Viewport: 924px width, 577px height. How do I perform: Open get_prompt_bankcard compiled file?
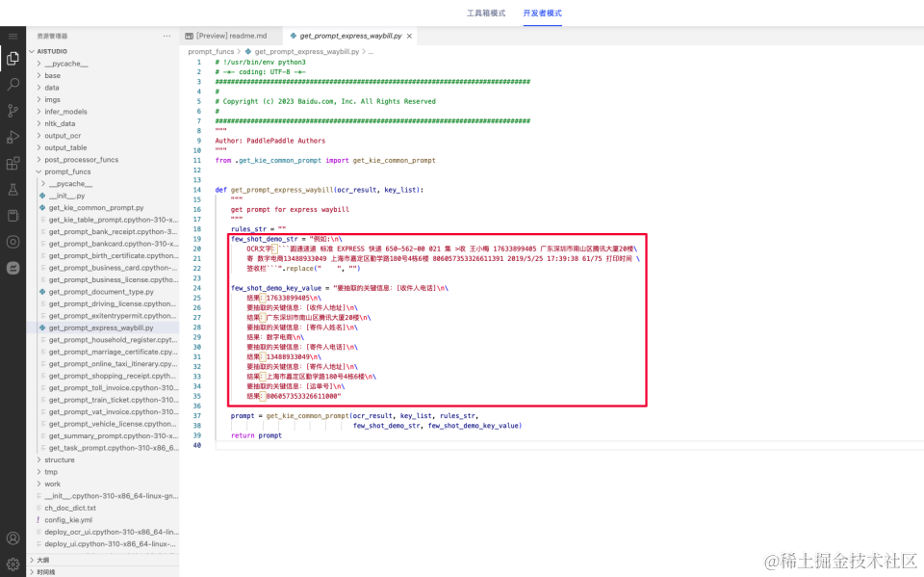click(113, 244)
